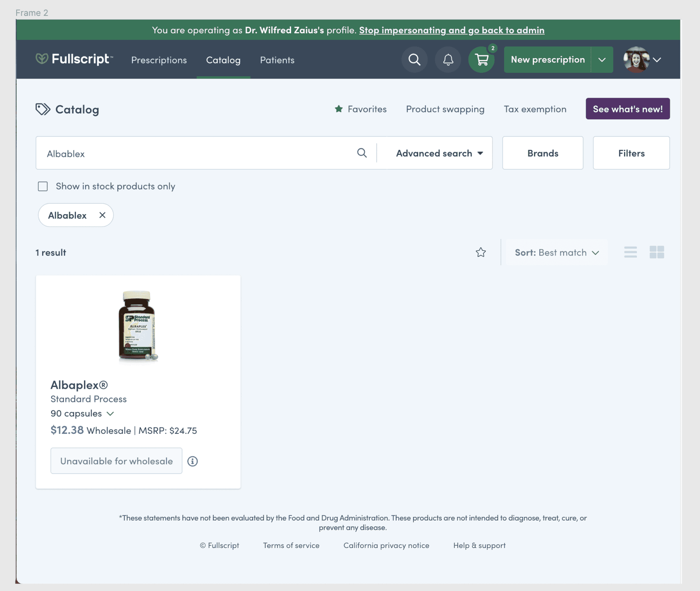This screenshot has width=700, height=591.
Task: Open the shopping cart with 2 items
Action: click(482, 60)
